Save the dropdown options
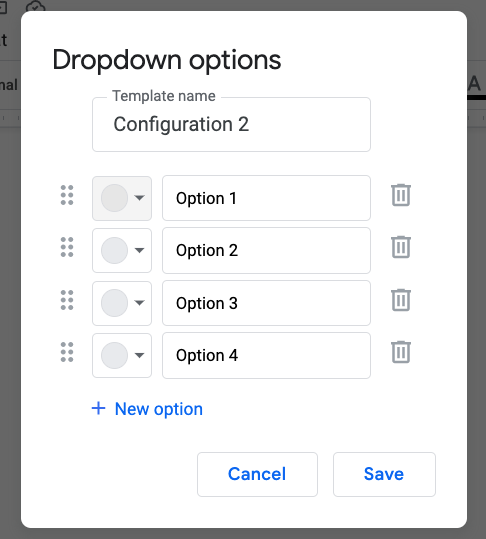Screen dimensions: 486x539 [x=384, y=474]
